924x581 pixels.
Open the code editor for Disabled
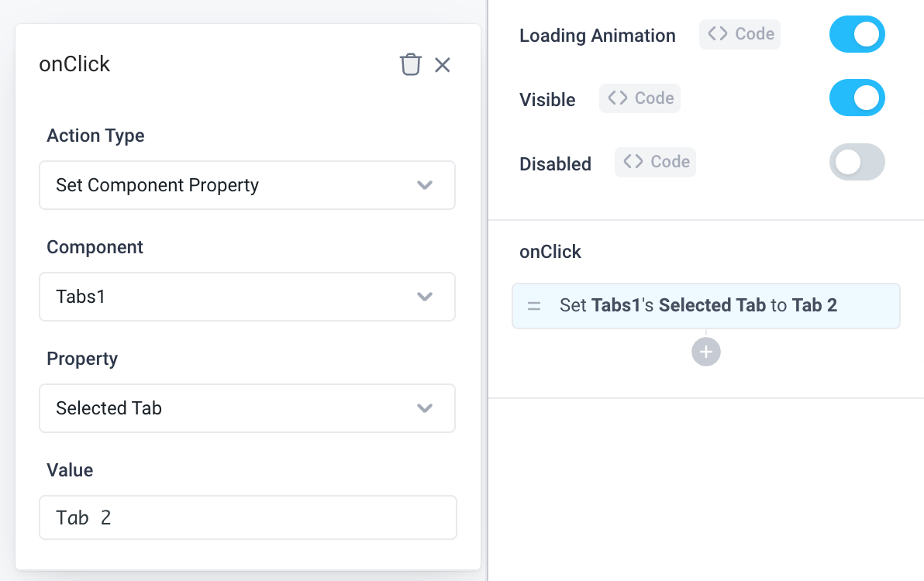tap(655, 161)
